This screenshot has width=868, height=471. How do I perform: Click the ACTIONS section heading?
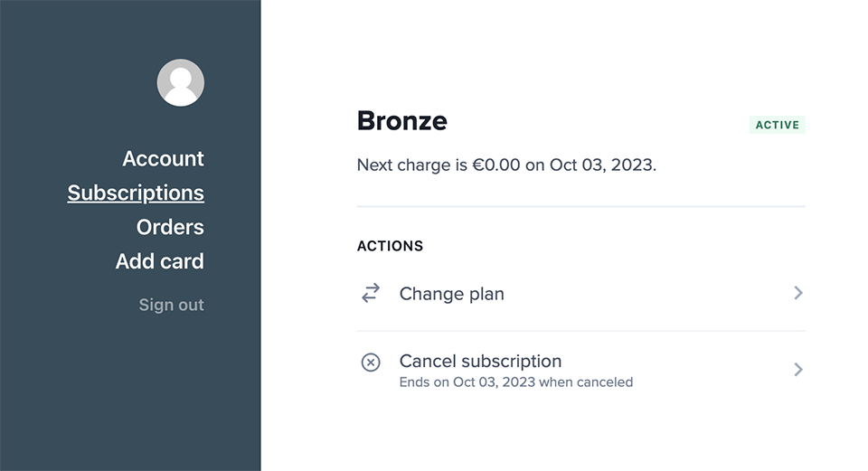coord(390,246)
